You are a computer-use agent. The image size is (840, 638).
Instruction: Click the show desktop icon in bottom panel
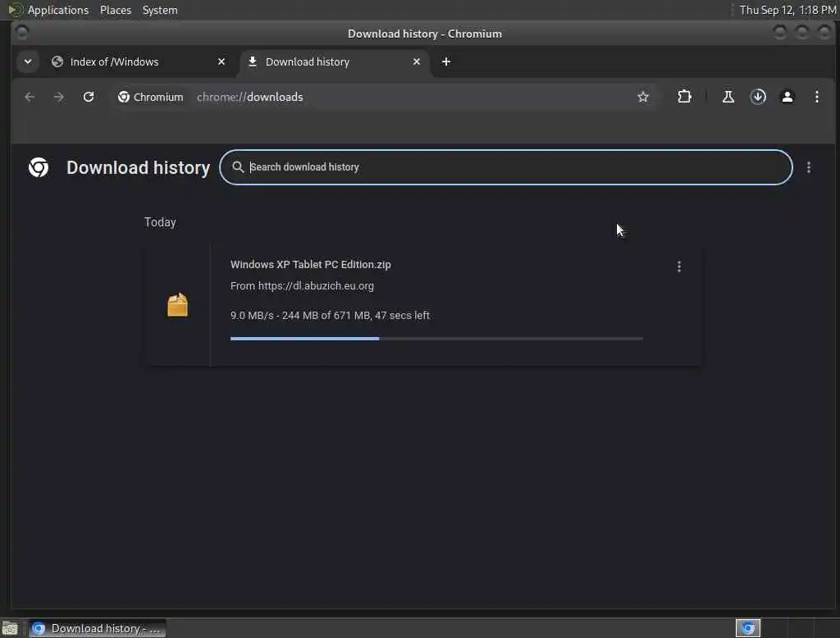(x=10, y=628)
